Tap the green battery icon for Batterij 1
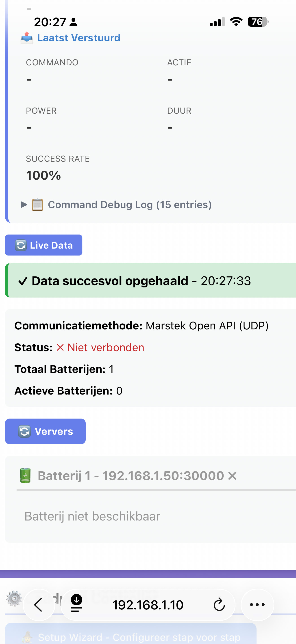 (25, 476)
